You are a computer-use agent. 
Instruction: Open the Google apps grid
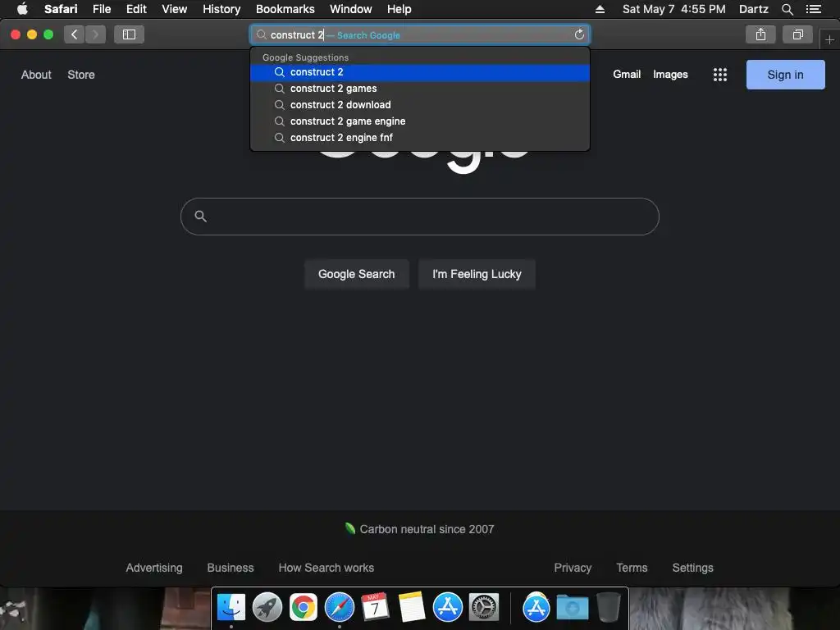tap(720, 75)
